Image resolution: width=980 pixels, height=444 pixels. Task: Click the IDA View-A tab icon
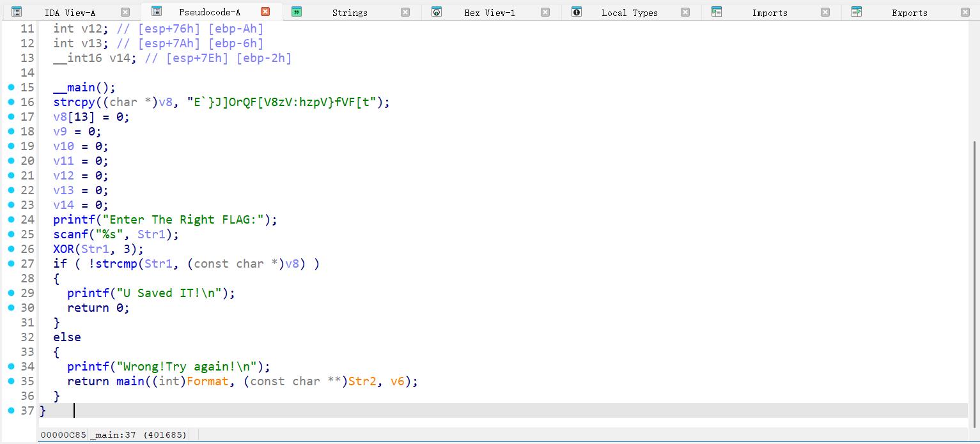point(17,12)
